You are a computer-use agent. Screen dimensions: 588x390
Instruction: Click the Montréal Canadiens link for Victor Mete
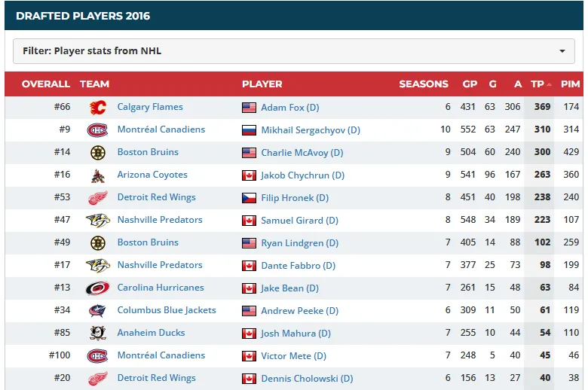[x=161, y=355]
